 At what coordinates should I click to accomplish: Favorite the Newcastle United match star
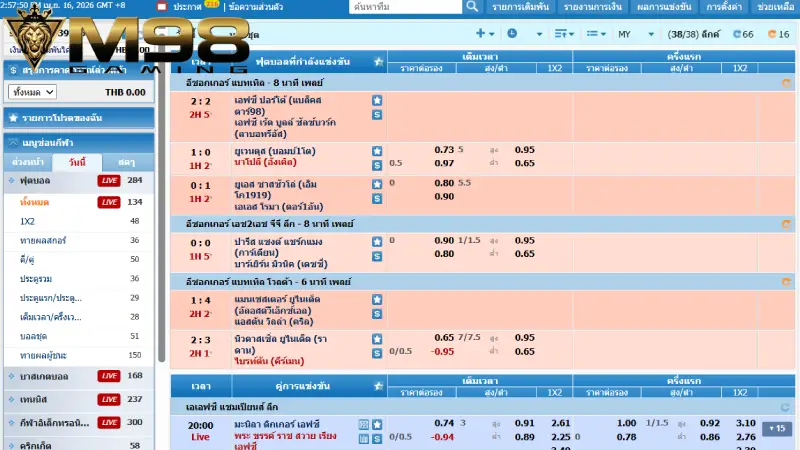tap(377, 339)
